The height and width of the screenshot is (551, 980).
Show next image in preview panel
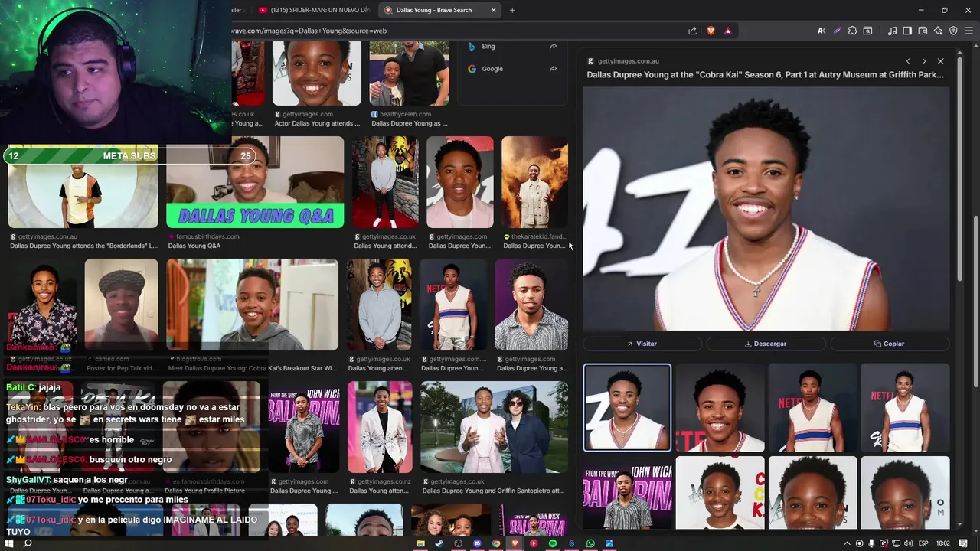[x=924, y=61]
